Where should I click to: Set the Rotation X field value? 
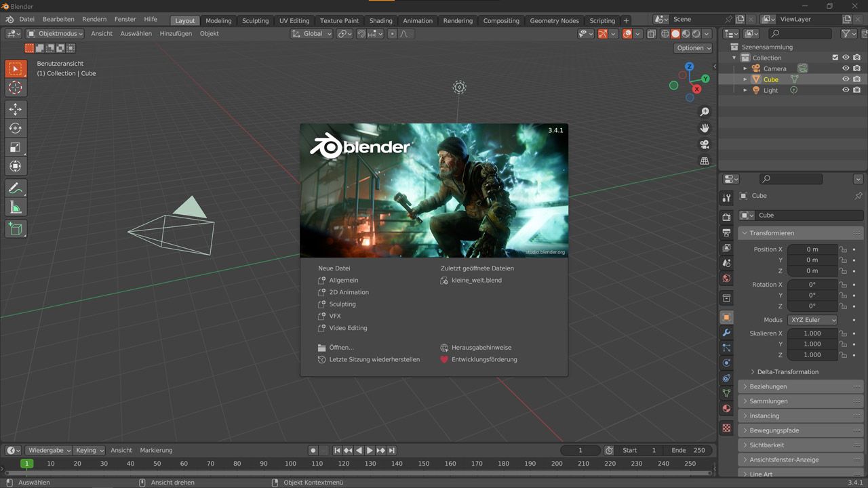click(812, 285)
